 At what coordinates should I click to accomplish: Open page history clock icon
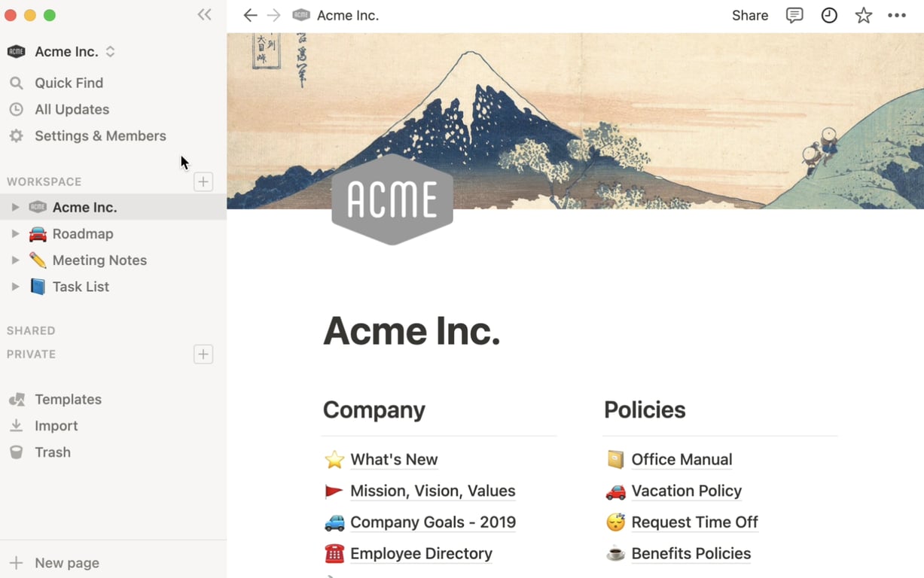828,15
